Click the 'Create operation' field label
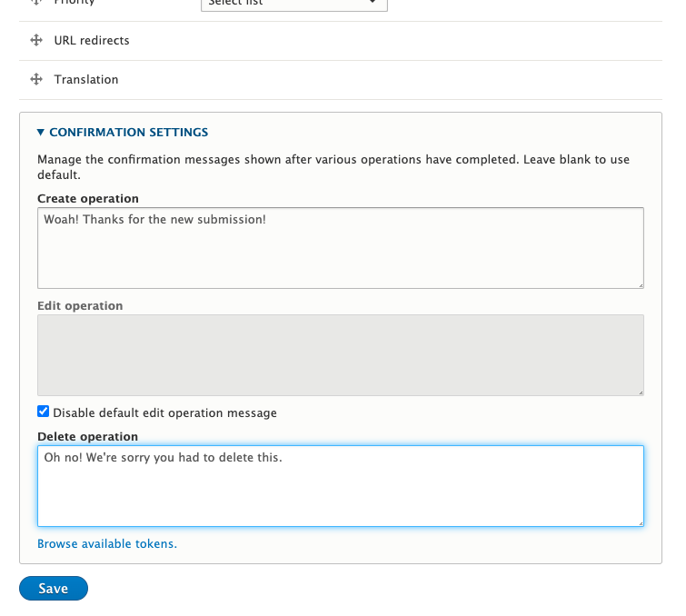 (x=88, y=199)
